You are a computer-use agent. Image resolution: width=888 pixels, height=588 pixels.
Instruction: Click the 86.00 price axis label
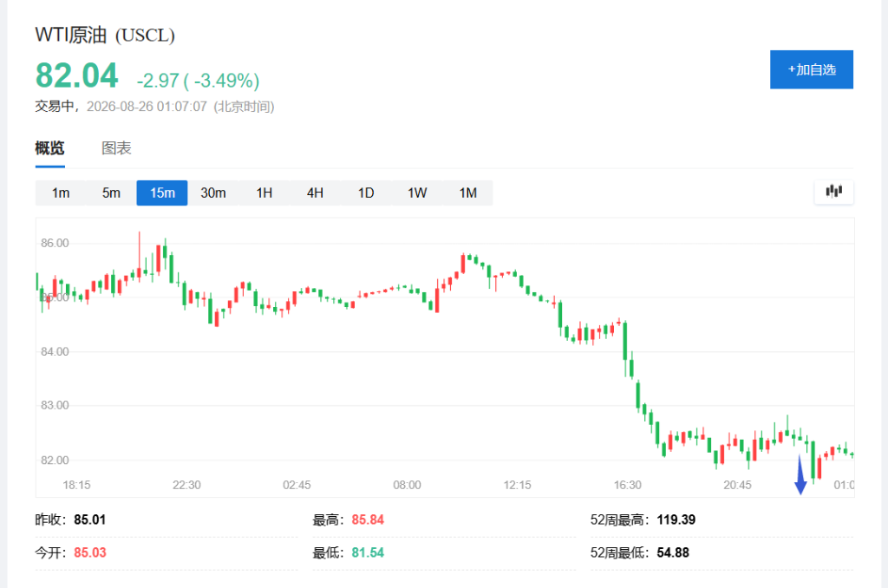55,243
